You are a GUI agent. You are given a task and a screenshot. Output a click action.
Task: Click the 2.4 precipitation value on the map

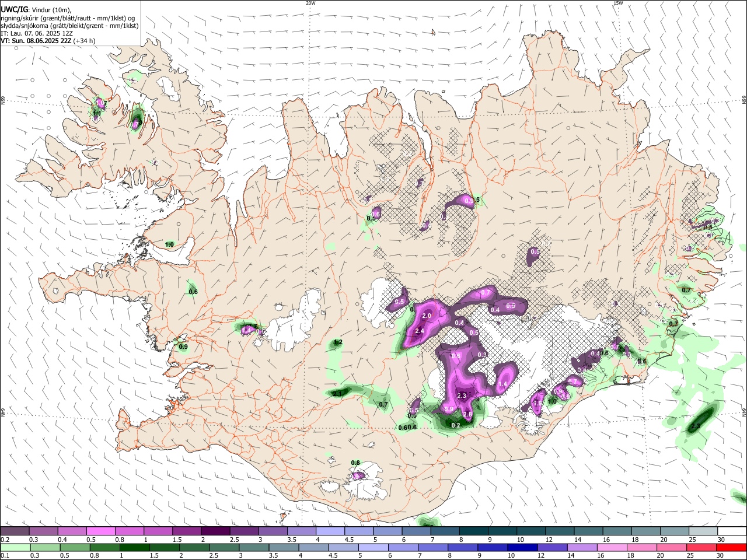coord(419,331)
